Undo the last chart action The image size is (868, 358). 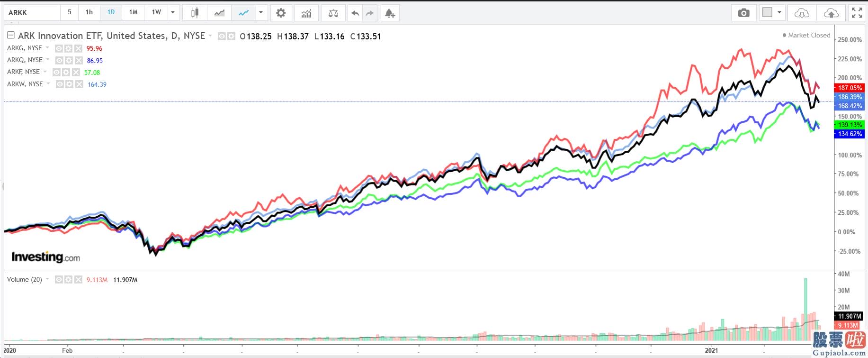pos(355,13)
